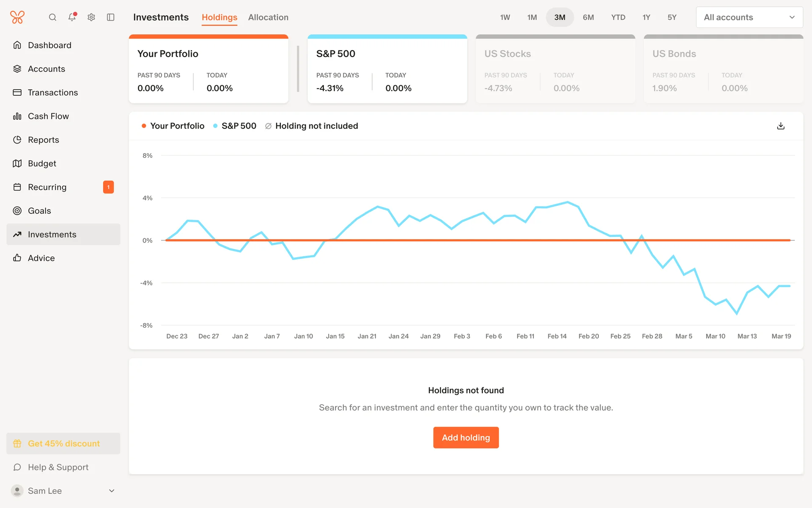Switch to the Allocation tab
This screenshot has width=812, height=508.
[x=268, y=17]
